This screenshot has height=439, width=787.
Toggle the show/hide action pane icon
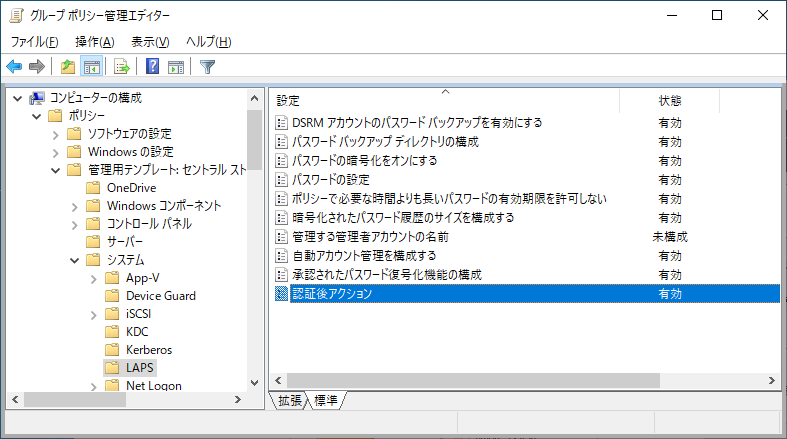[176, 67]
